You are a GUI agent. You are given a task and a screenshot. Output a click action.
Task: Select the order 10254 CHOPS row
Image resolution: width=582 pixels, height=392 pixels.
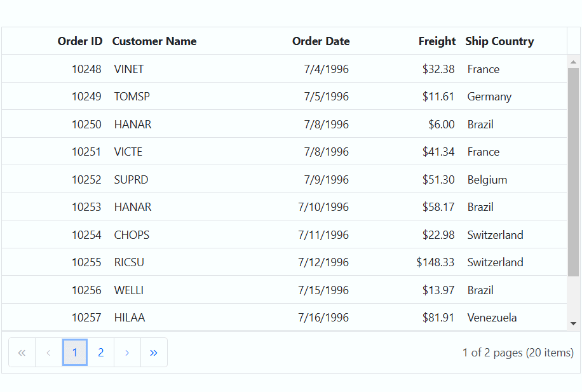point(284,234)
